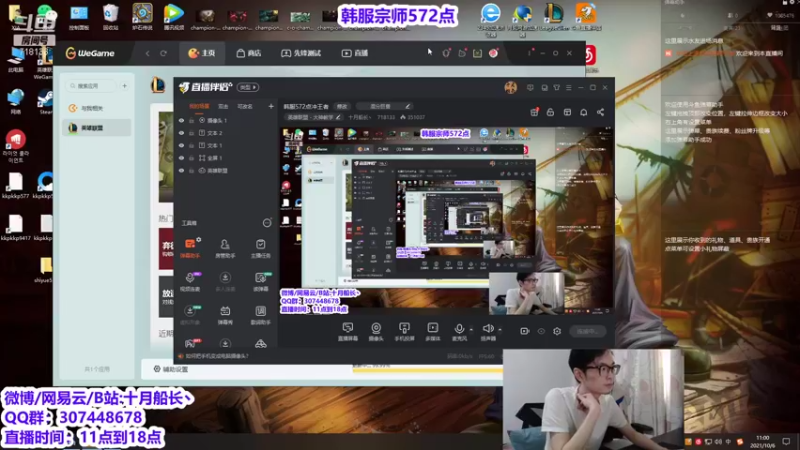Open the 直播伴侣 user avatar
800x450 pixels.
(511, 88)
